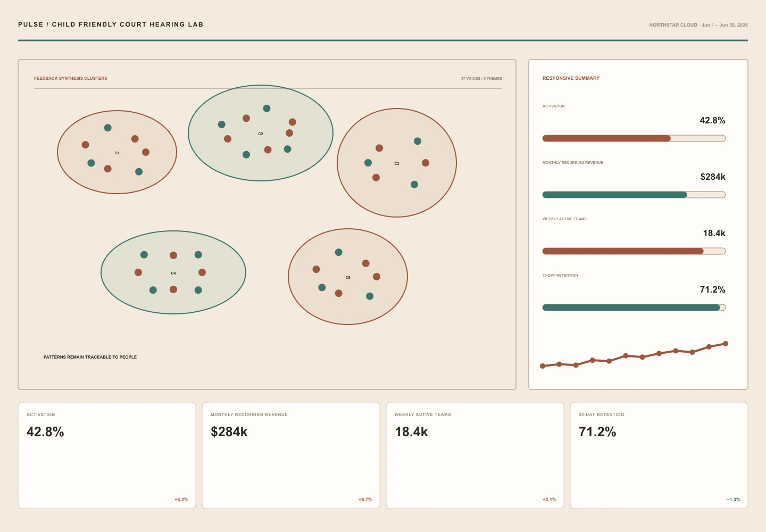The width and height of the screenshot is (766, 532).
Task: Select the C2 cluster label
Action: [261, 134]
